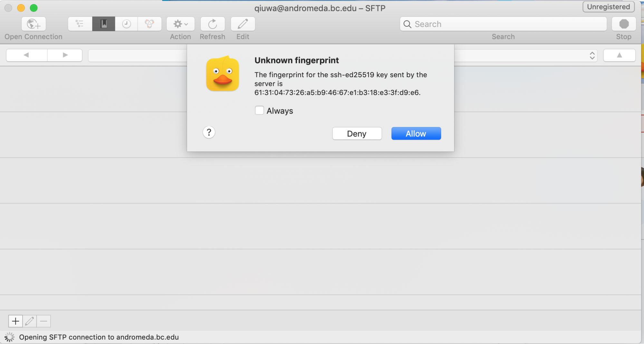Show the Bonjour view icon
Viewport: 644px width, 344px height.
pos(149,24)
